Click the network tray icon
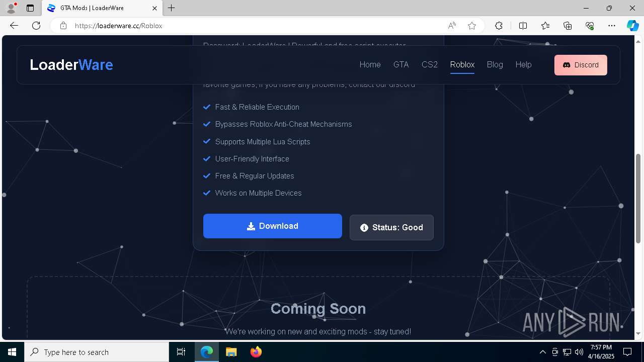 pyautogui.click(x=567, y=352)
